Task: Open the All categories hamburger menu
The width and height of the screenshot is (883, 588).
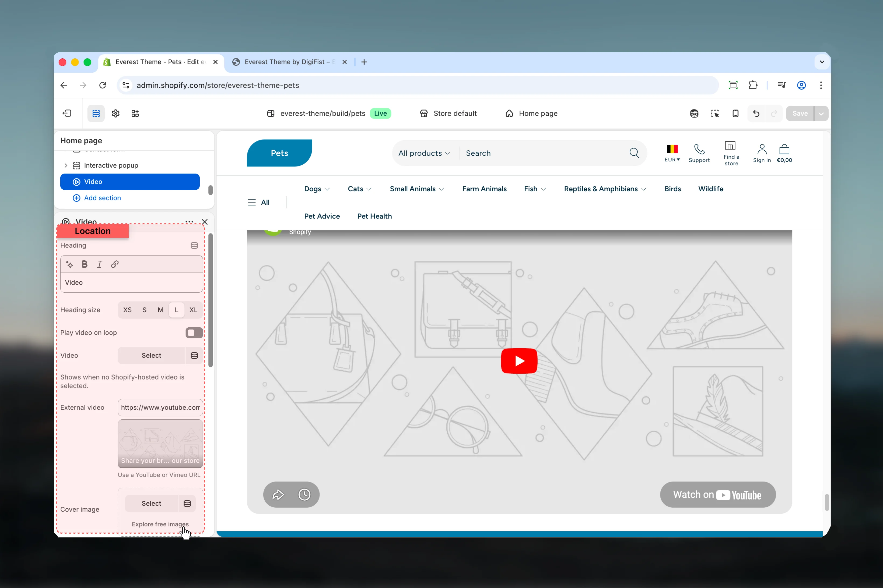Action: 258,203
